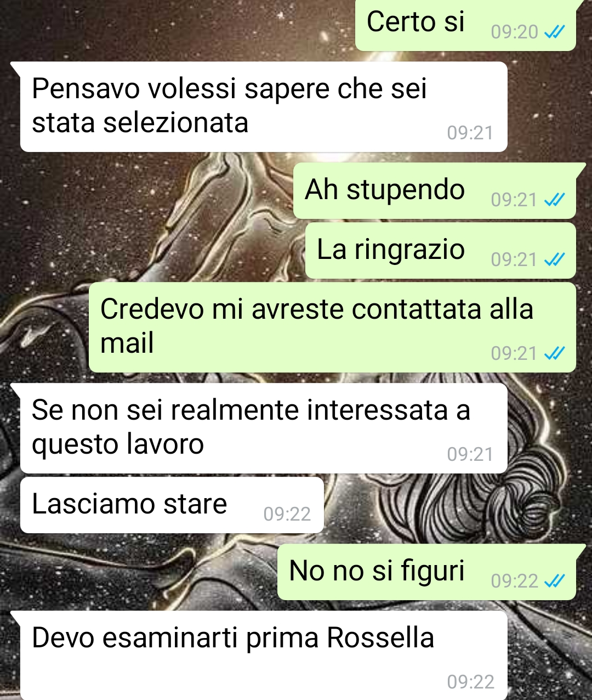The height and width of the screenshot is (700, 592).
Task: Select the "La ringrazio" message
Action: pyautogui.click(x=440, y=251)
